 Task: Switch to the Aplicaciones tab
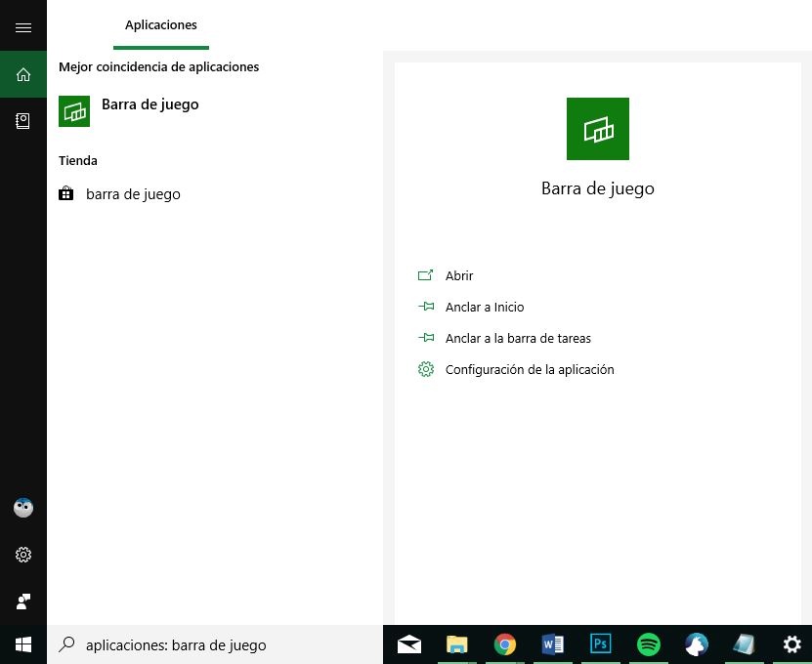coord(161,25)
